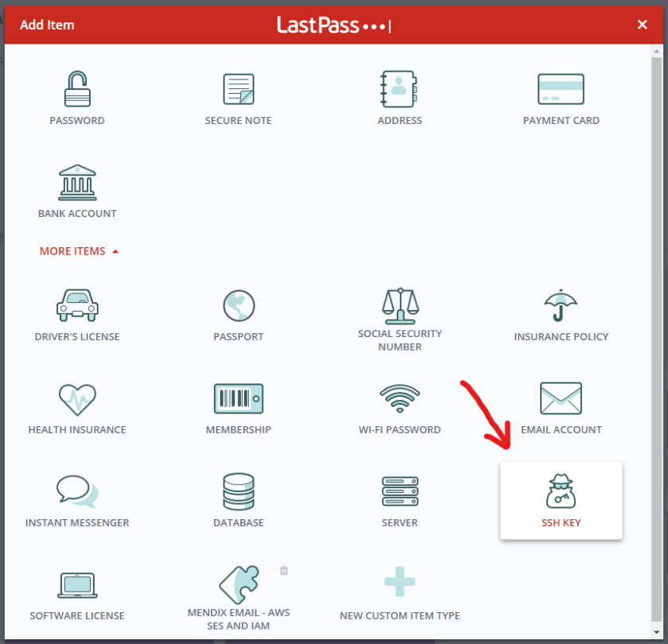Choose the Membership barcode icon
Image resolution: width=668 pixels, height=644 pixels.
pyautogui.click(x=239, y=399)
